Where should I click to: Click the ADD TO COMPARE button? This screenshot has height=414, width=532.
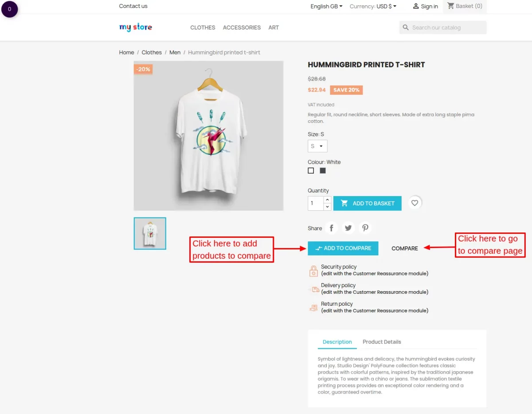pyautogui.click(x=343, y=248)
